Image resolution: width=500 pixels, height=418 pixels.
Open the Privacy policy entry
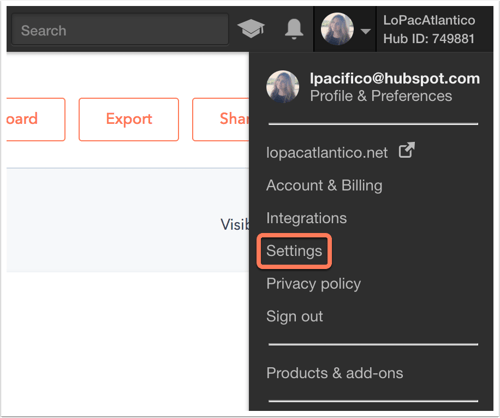click(314, 284)
